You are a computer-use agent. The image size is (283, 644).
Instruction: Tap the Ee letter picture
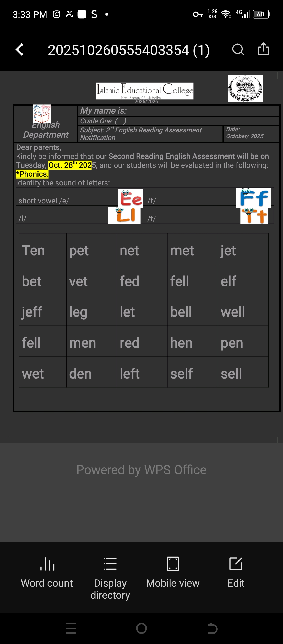(x=130, y=198)
